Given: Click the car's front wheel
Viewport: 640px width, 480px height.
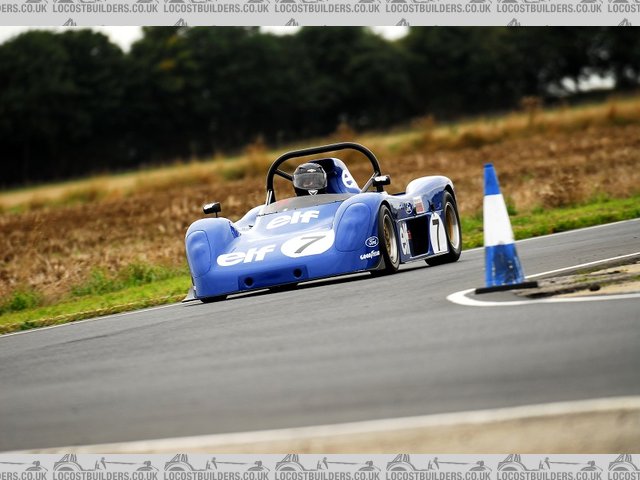Looking at the screenshot, I should (388, 240).
